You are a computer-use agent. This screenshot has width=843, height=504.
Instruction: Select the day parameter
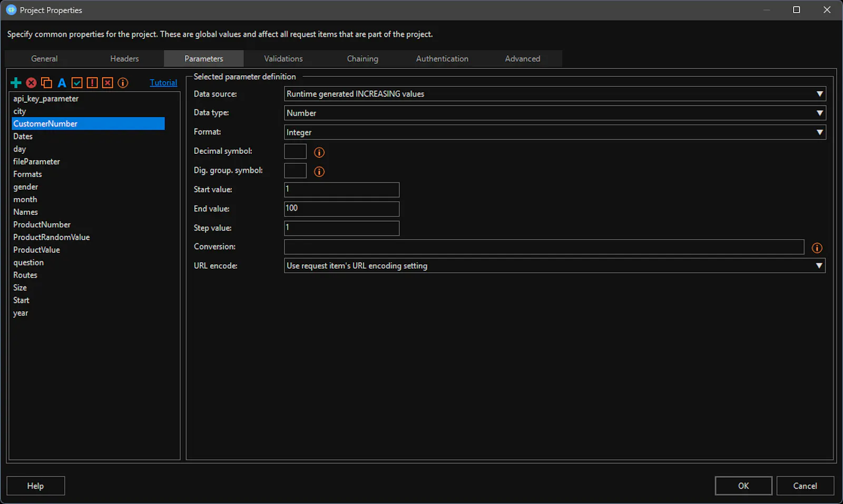click(88, 149)
